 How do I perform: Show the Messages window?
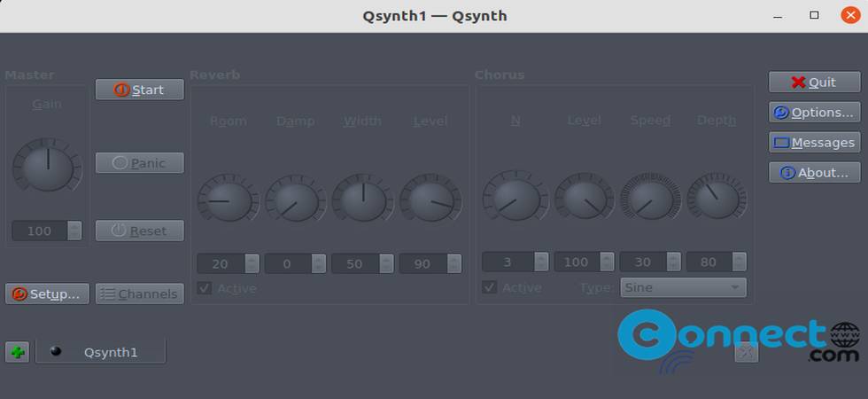tap(814, 143)
